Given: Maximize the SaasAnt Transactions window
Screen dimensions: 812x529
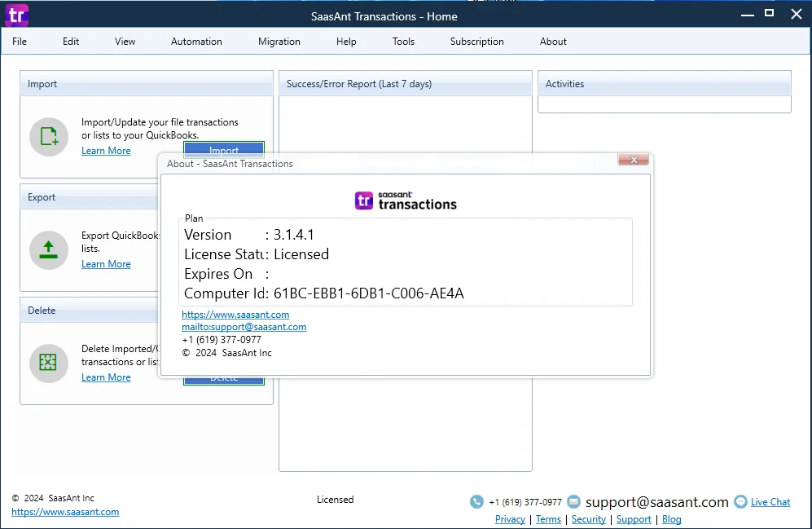Looking at the screenshot, I should 770,14.
